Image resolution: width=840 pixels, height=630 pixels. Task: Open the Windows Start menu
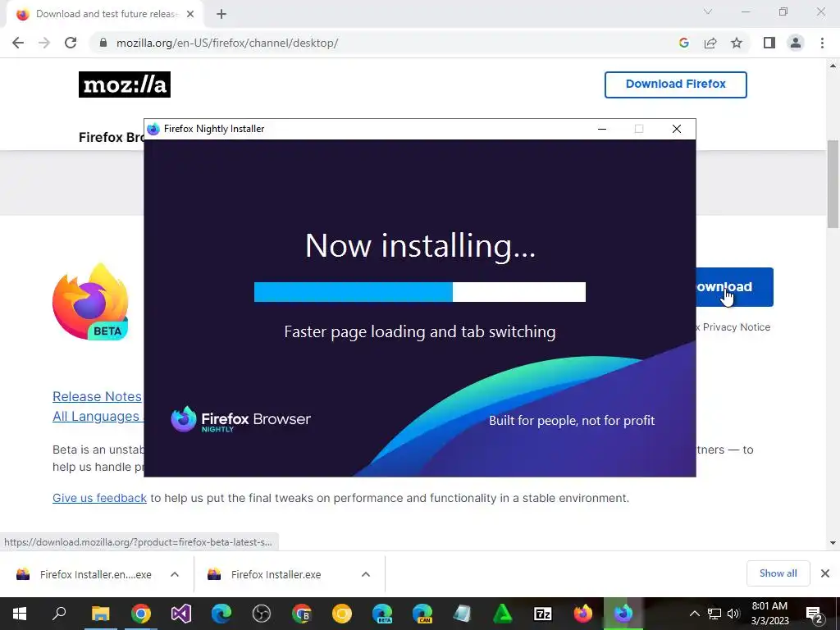click(x=20, y=614)
